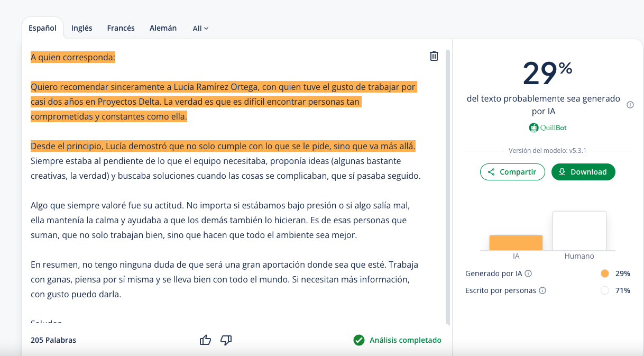Click the orange IA legend swatch
The image size is (644, 356).
(605, 274)
